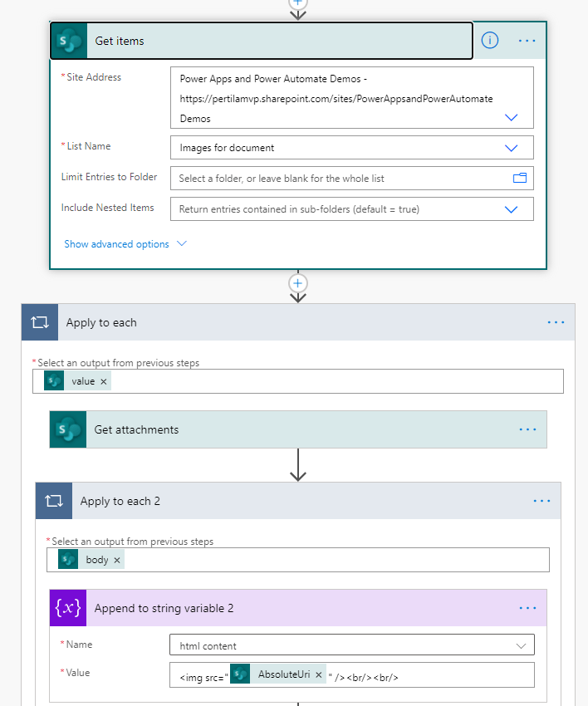Remove the AbsoluteUri token from Value
This screenshot has height=706, width=588.
tap(319, 675)
